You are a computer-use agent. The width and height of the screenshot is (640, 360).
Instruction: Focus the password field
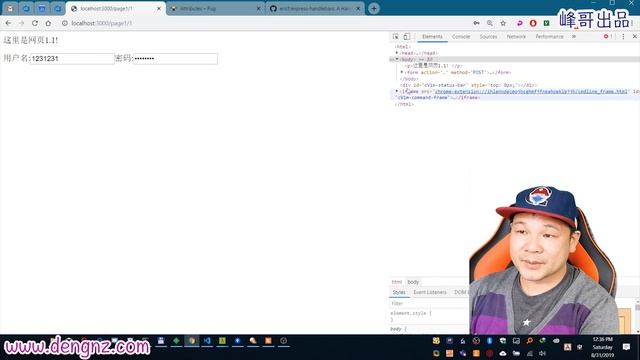point(176,59)
